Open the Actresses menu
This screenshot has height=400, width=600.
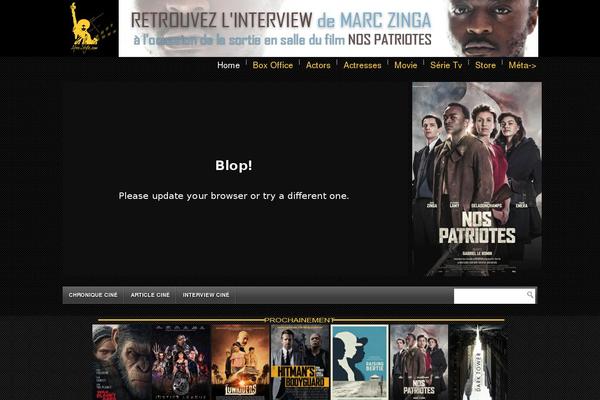362,65
